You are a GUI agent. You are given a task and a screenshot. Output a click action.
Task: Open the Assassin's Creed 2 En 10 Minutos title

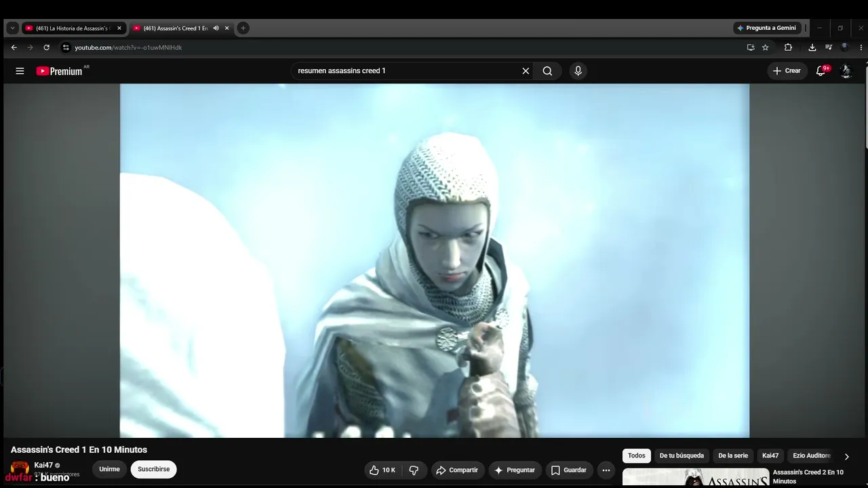pos(808,476)
